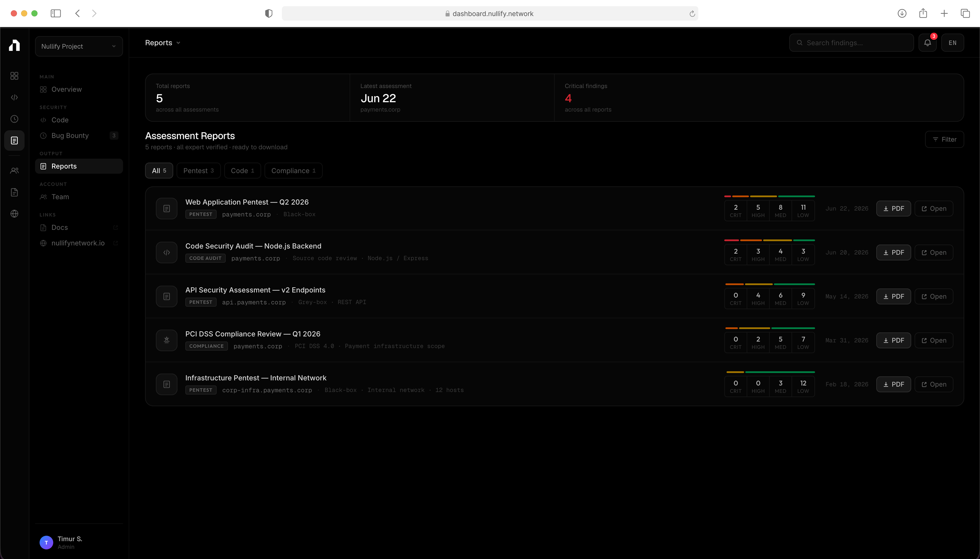Download PDF for Code Security Audit
This screenshot has width=980, height=559.
[x=894, y=252]
